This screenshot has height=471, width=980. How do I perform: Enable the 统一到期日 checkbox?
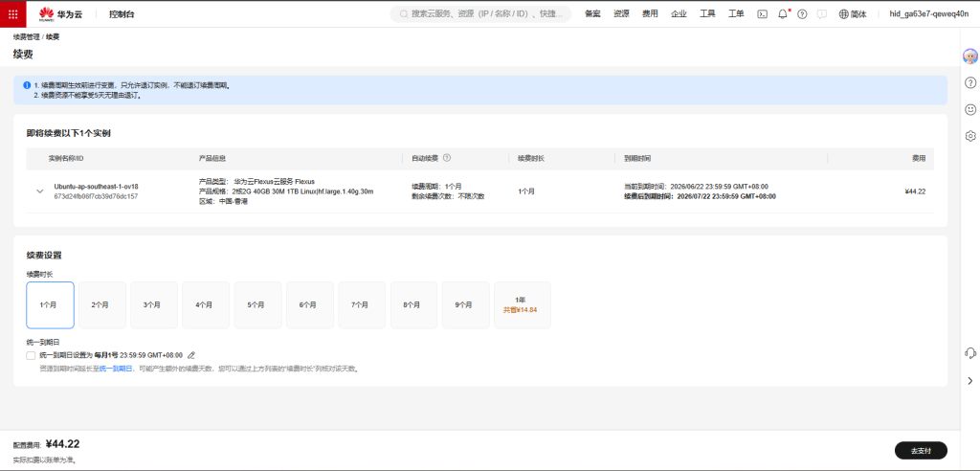coord(32,355)
